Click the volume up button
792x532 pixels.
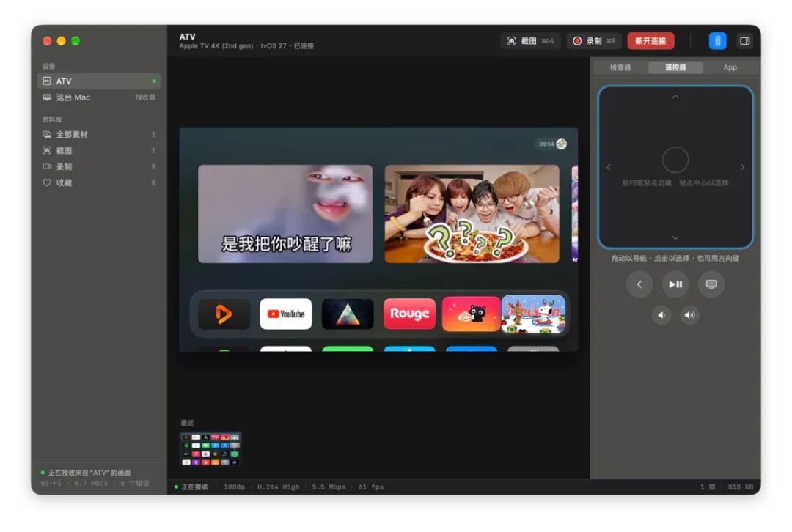pyautogui.click(x=689, y=315)
